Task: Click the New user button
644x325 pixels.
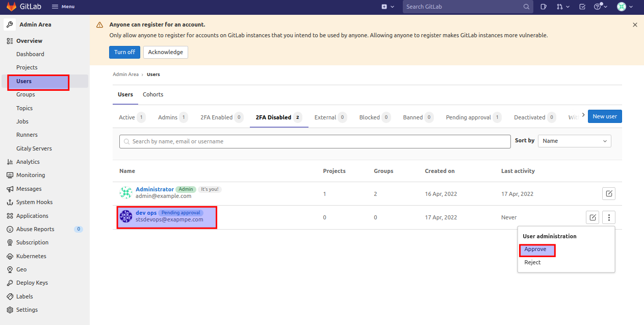Action: coord(605,116)
